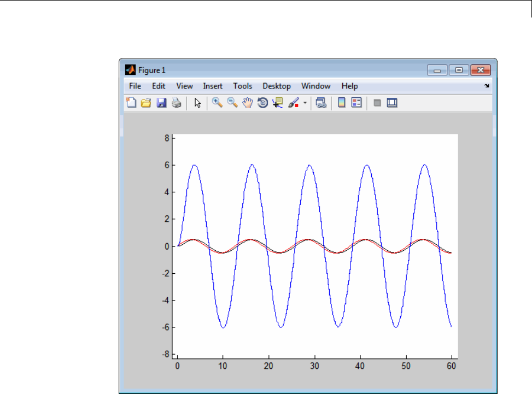532x394 pixels.
Task: Open the Tools menu
Action: (x=243, y=86)
